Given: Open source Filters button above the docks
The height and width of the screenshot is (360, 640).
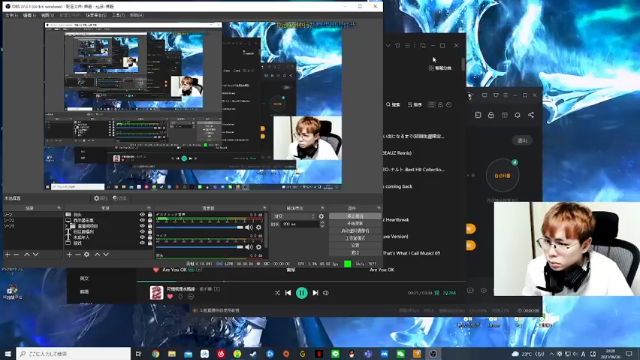Looking at the screenshot, I should (x=120, y=198).
